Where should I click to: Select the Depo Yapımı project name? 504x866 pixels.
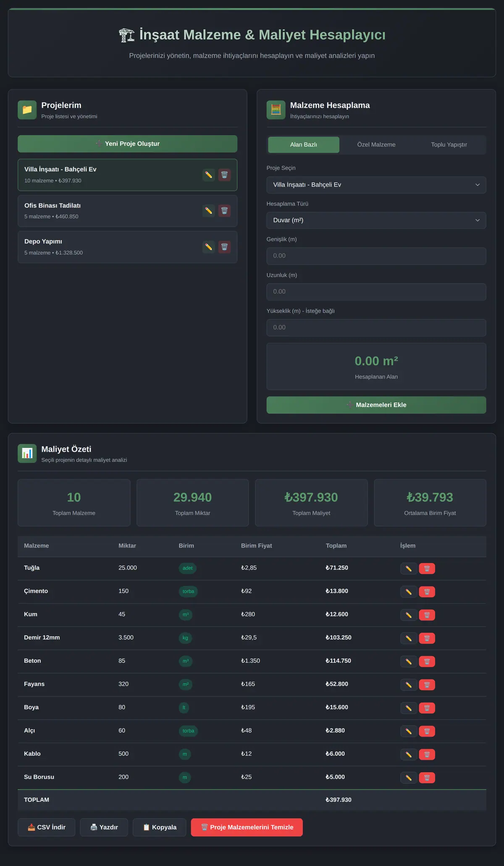[x=43, y=242]
